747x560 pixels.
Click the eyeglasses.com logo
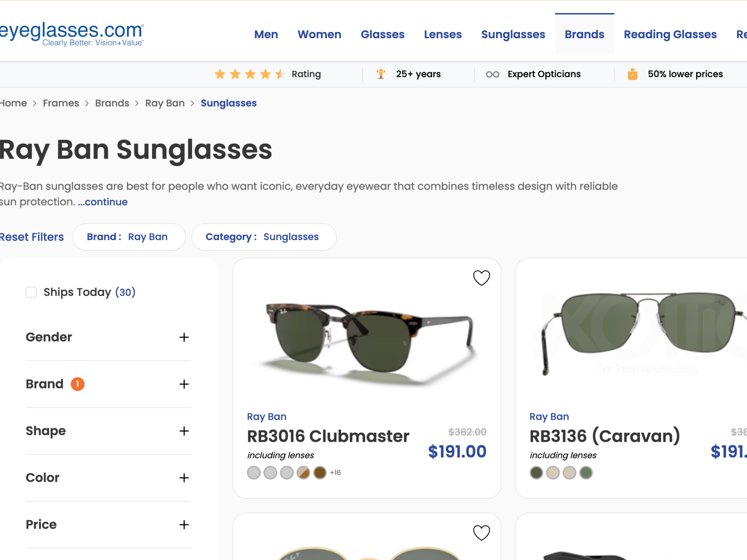click(72, 34)
